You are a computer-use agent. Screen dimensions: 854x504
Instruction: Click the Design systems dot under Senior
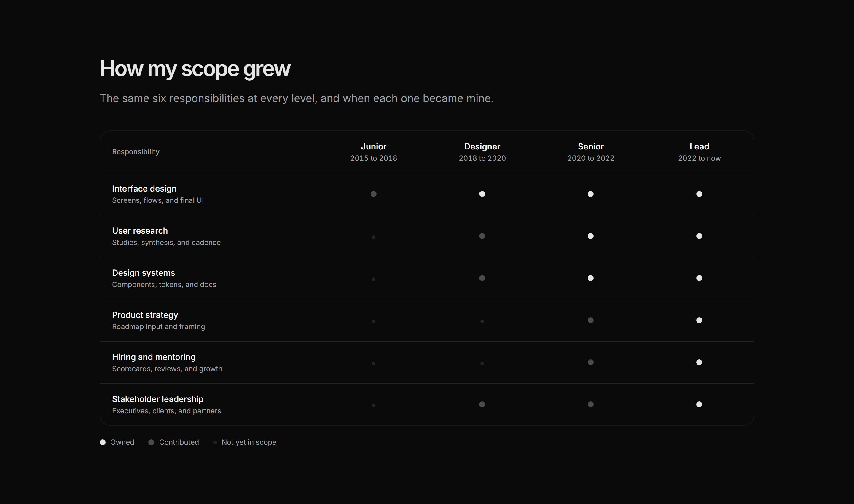(x=591, y=278)
